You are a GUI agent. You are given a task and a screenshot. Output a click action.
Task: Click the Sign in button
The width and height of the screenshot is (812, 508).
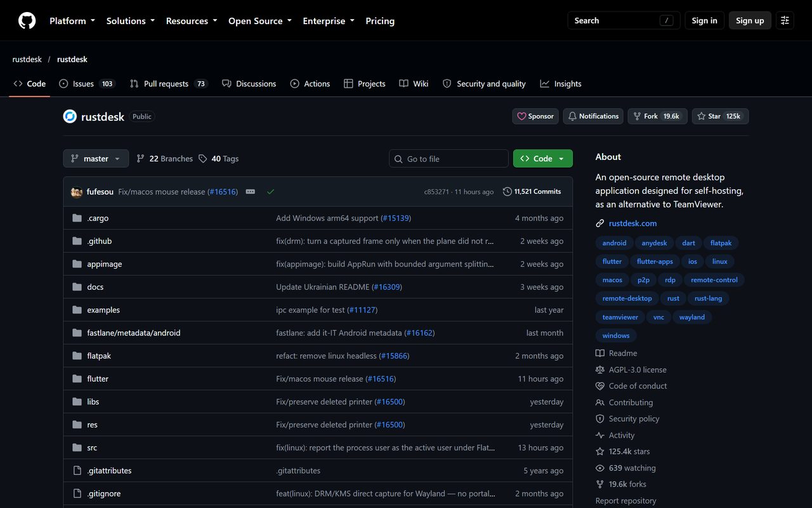tap(704, 21)
